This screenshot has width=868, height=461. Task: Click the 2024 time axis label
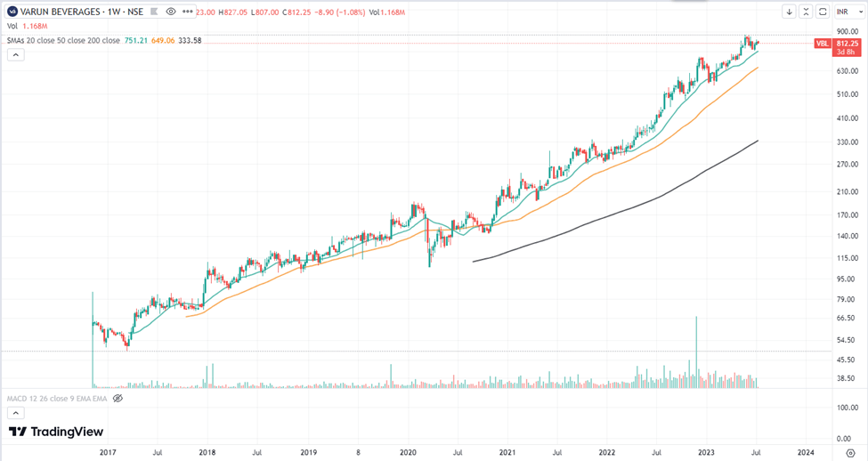806,452
